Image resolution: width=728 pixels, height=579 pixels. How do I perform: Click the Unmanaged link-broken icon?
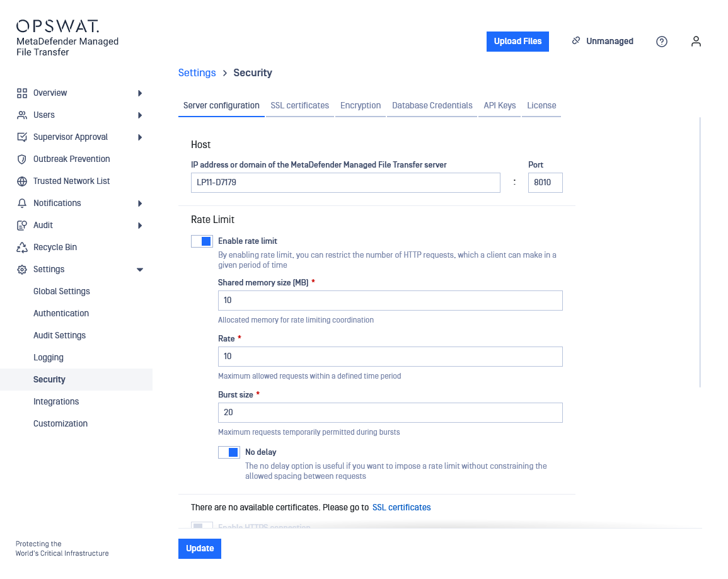click(x=576, y=41)
